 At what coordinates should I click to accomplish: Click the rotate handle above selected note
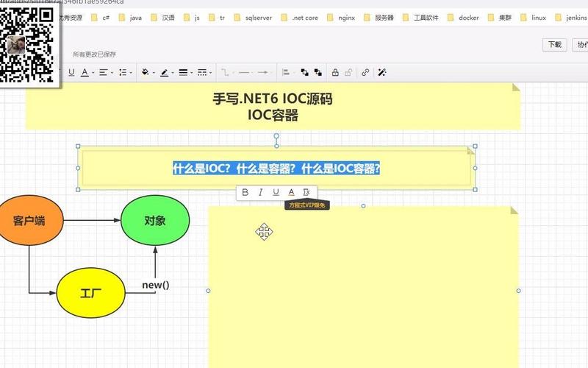pos(276,136)
